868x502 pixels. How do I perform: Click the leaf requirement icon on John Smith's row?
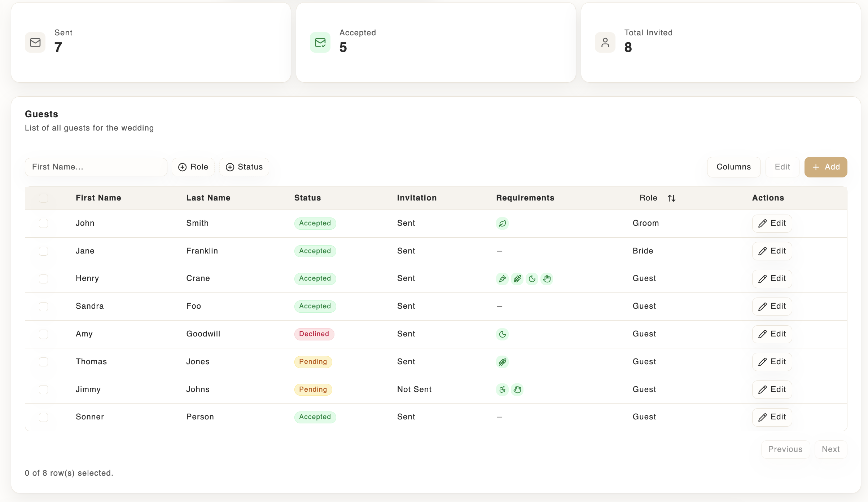coord(502,223)
